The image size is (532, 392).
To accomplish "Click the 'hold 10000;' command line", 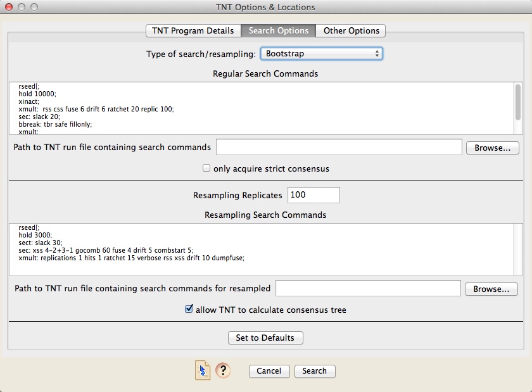I will pyautogui.click(x=37, y=94).
